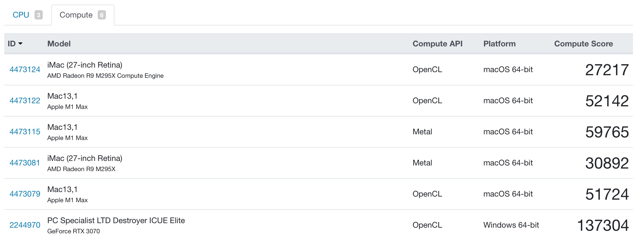This screenshot has width=644, height=250.
Task: Open result link 4473081
Action: 25,163
